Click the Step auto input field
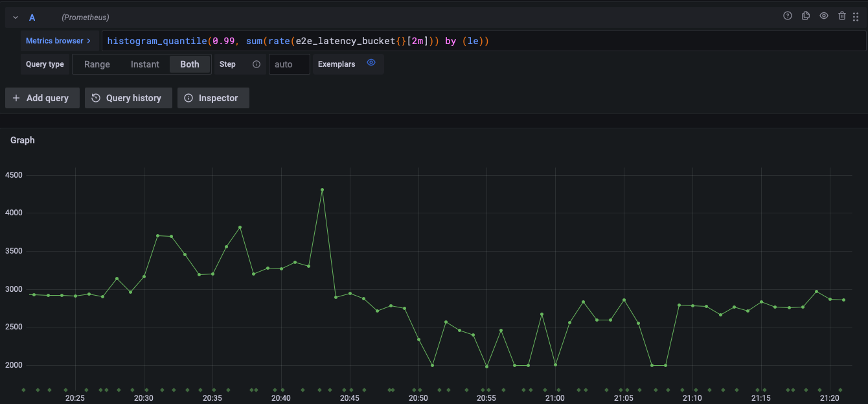 pyautogui.click(x=289, y=64)
